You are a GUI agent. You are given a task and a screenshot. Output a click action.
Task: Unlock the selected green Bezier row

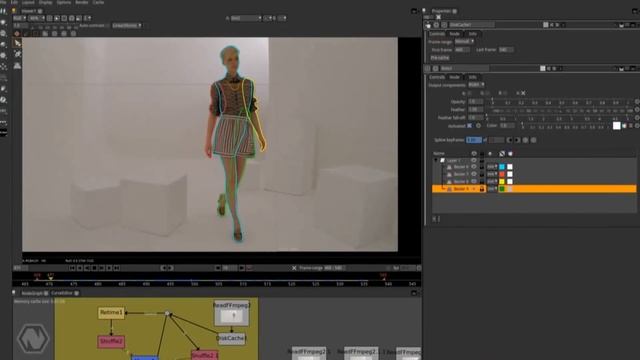tap(482, 189)
